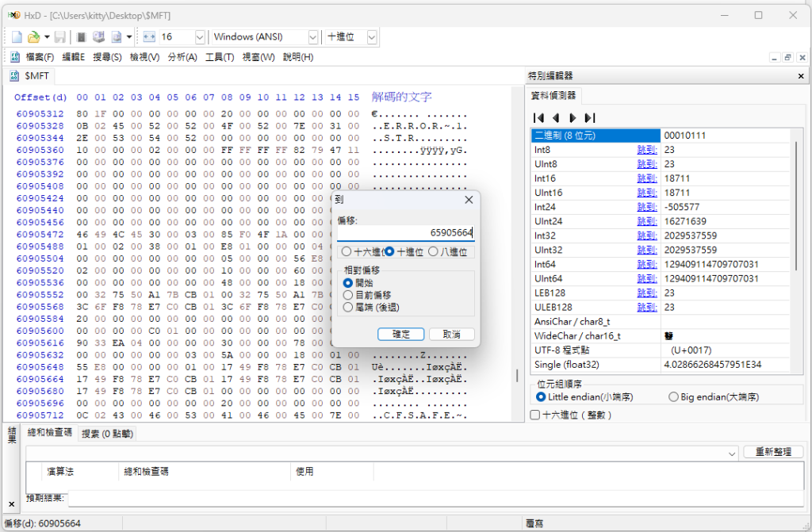Close the bottom results panel

coord(11,504)
